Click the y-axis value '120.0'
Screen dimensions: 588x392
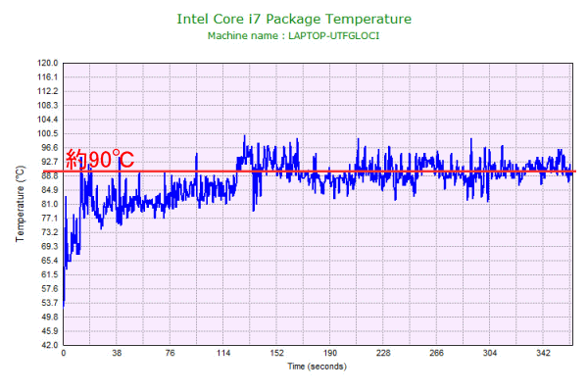(x=48, y=63)
